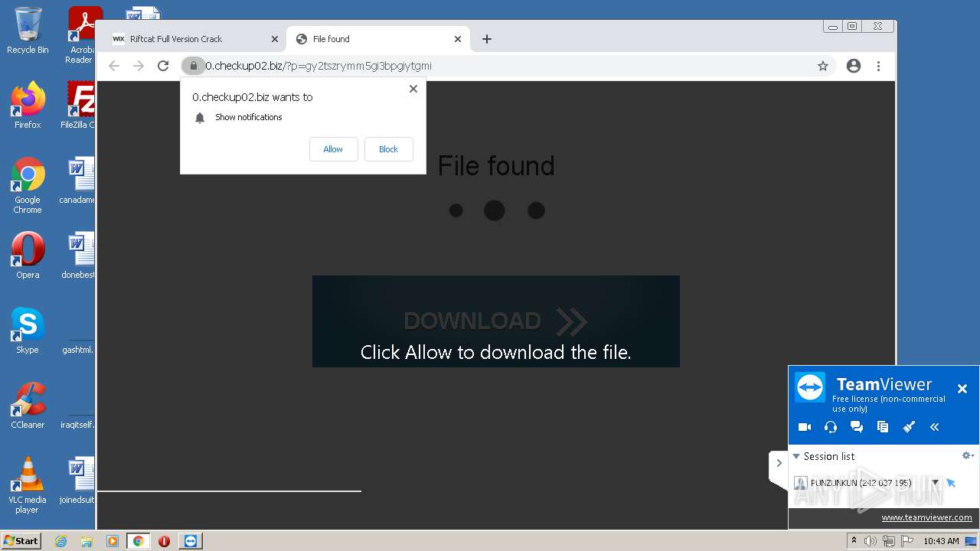
Task: Open TeamViewer chat
Action: (x=857, y=427)
